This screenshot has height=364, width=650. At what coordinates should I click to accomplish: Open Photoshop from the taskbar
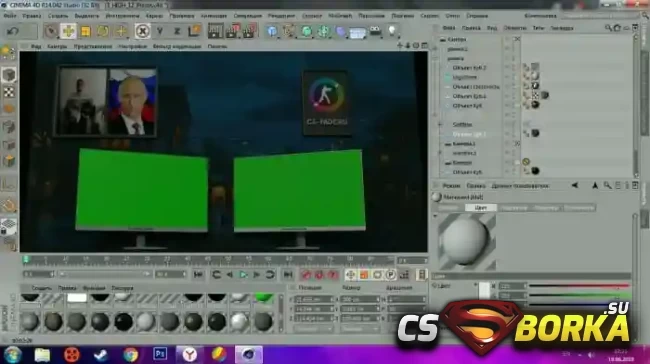coord(160,354)
